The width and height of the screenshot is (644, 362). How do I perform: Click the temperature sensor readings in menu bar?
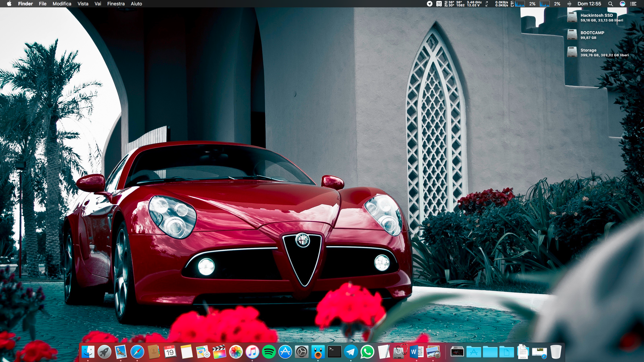tap(454, 4)
